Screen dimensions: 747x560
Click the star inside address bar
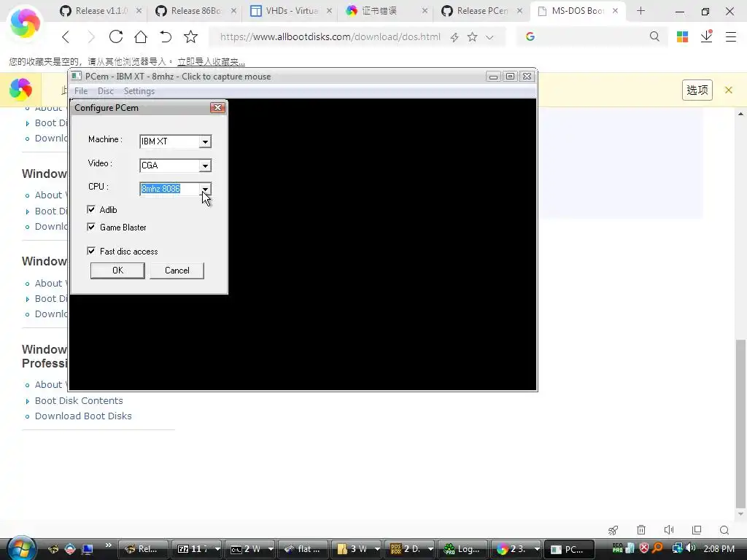click(472, 36)
